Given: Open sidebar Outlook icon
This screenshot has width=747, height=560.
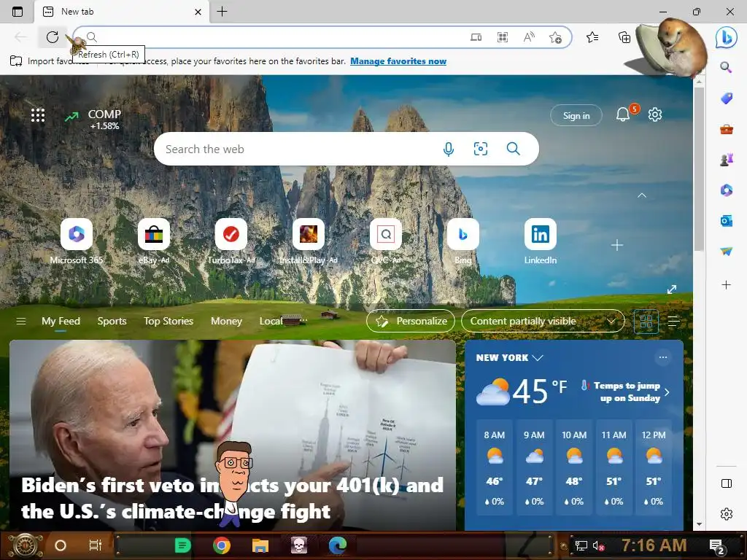Looking at the screenshot, I should pos(726,220).
